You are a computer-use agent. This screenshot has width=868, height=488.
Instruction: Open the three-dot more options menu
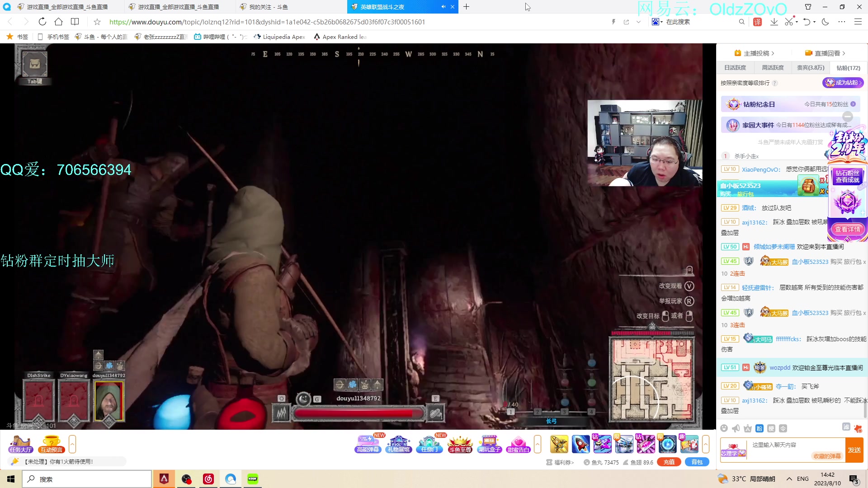[841, 22]
